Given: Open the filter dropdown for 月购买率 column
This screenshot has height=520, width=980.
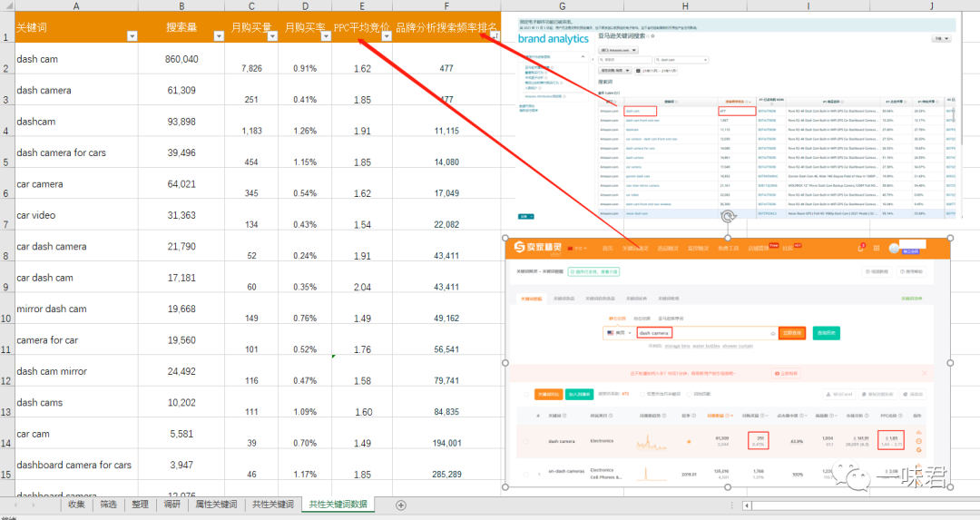Looking at the screenshot, I should pos(326,36).
